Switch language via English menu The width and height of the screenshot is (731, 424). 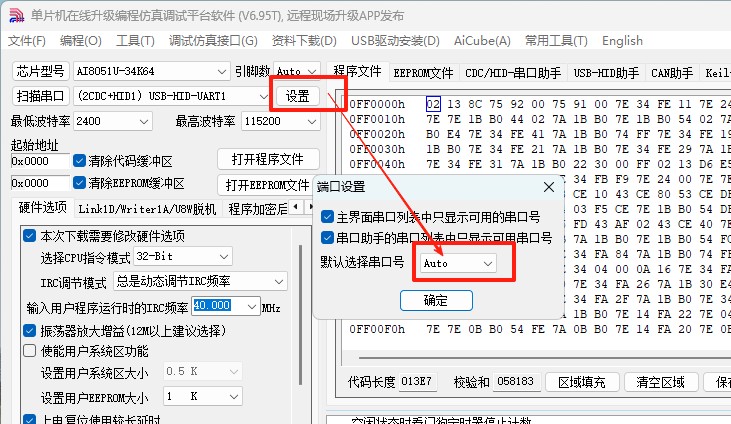[622, 41]
